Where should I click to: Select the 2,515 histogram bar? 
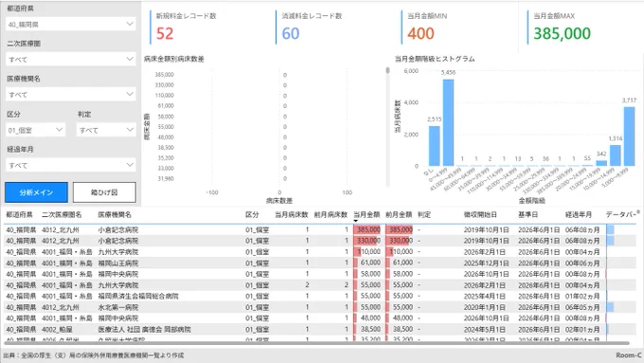click(x=434, y=146)
